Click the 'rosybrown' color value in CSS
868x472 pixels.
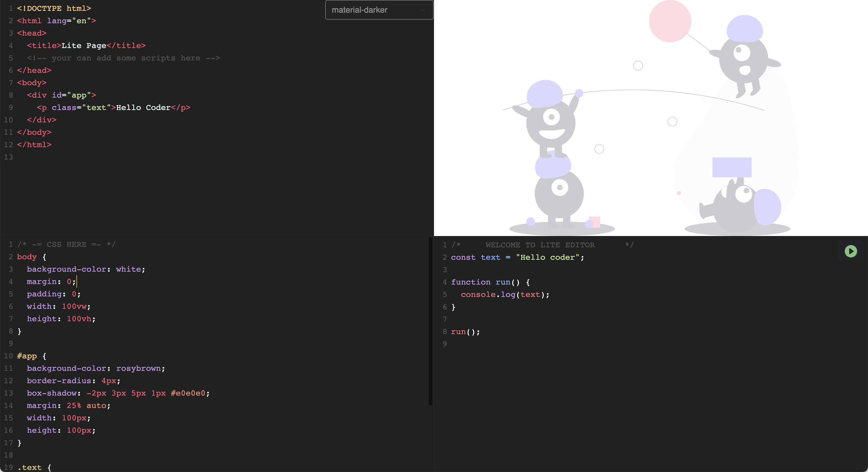[138, 368]
